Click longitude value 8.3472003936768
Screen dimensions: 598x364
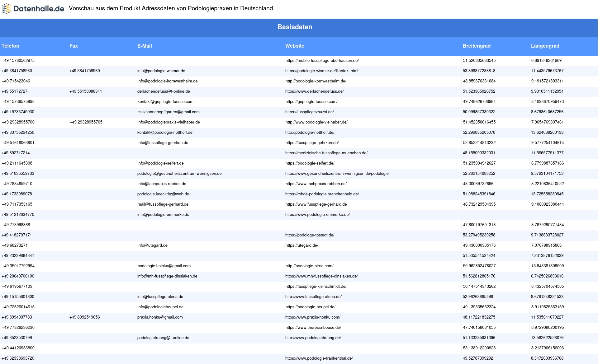(547, 358)
